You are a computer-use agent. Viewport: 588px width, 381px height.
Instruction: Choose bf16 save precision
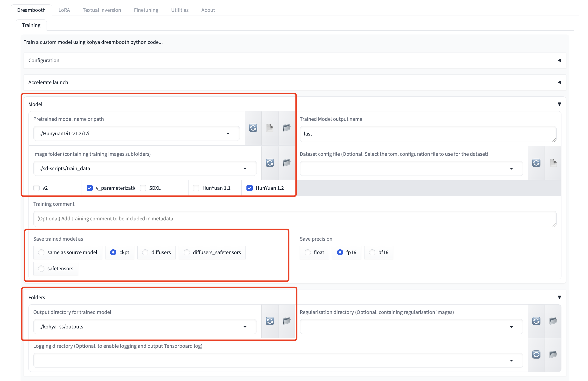pos(372,252)
